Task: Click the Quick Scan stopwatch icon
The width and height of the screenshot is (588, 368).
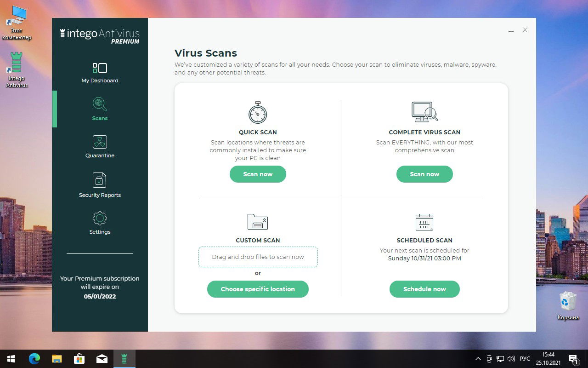Action: 258,113
